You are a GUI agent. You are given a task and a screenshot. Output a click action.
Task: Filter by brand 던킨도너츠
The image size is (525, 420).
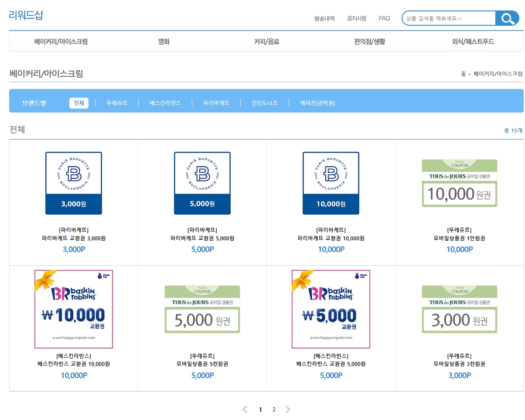265,103
